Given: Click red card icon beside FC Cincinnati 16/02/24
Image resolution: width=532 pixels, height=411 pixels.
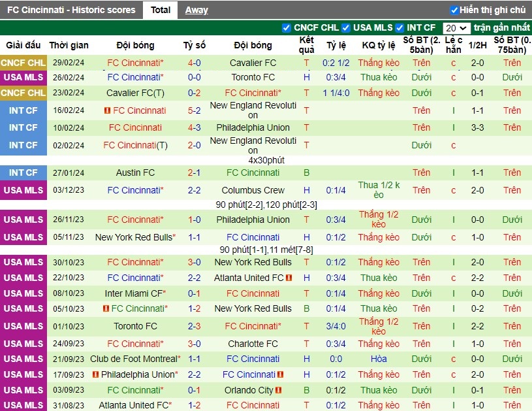Looking at the screenshot, I should [x=108, y=110].
